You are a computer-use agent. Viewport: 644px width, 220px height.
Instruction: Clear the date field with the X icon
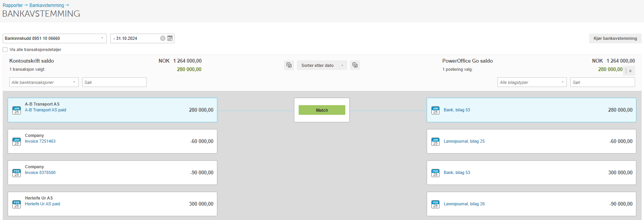click(x=163, y=38)
